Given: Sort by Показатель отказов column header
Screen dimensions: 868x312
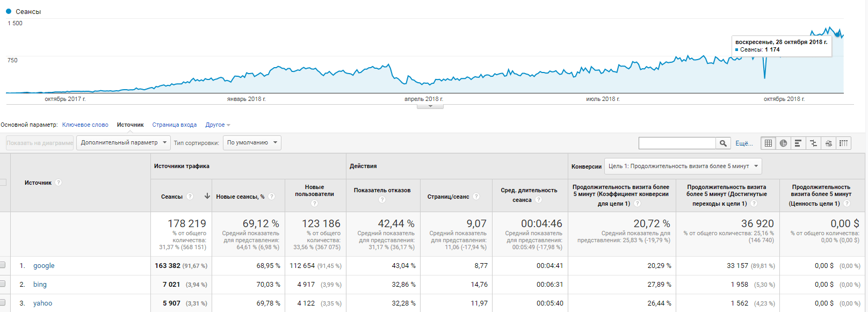Looking at the screenshot, I should [382, 190].
